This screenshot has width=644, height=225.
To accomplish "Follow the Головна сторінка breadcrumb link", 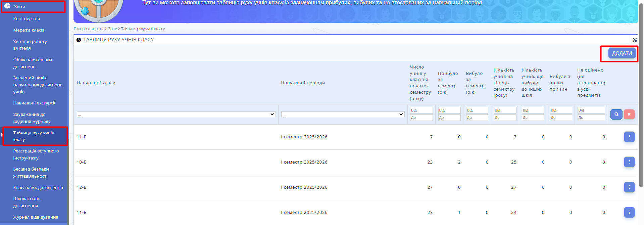I will [89, 29].
